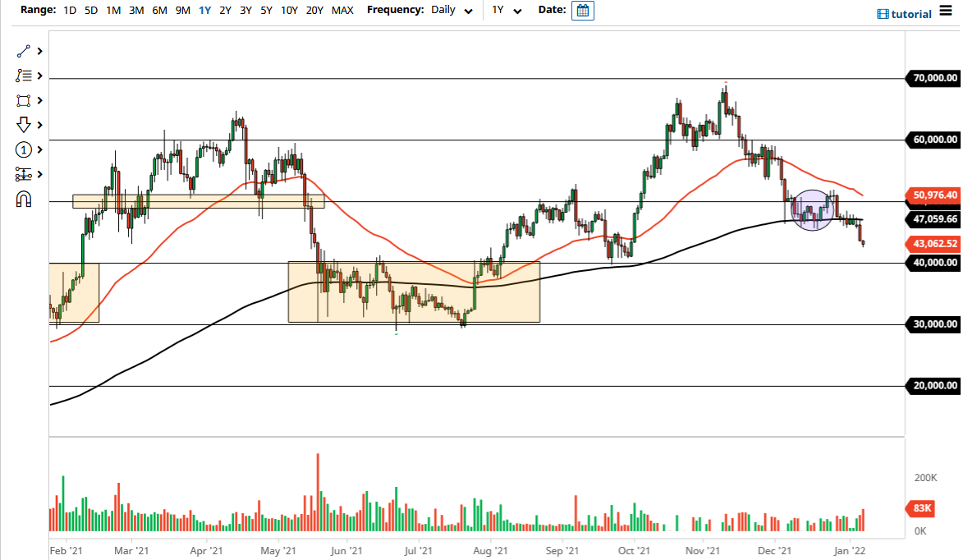This screenshot has width=968, height=560.
Task: Select the numbered callout tool
Action: pos(24,149)
